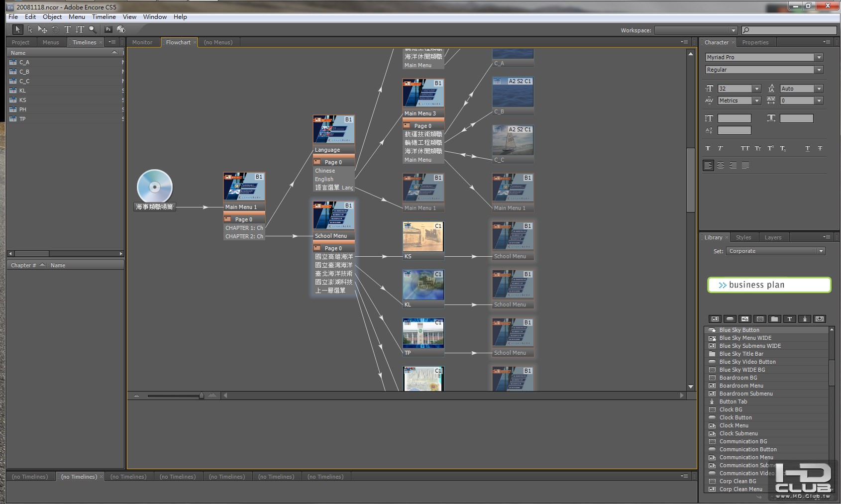
Task: Open tracking 0 dropdown
Action: click(819, 101)
